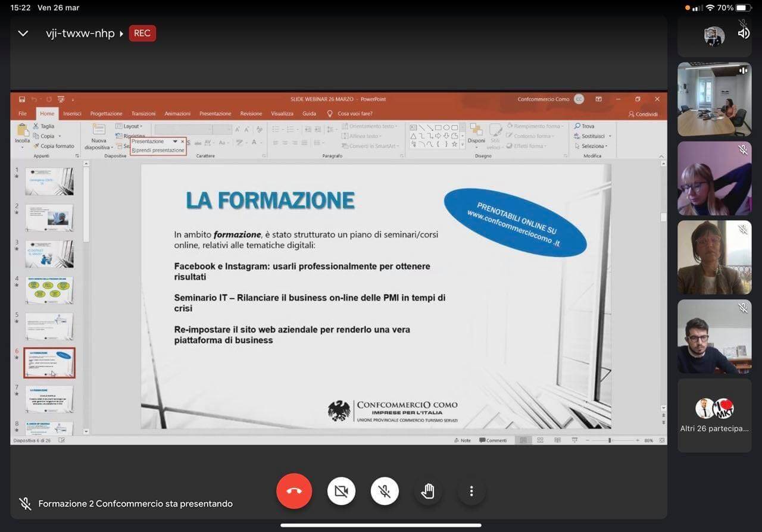
Task: Raise your hand in the meeting
Action: tap(427, 491)
